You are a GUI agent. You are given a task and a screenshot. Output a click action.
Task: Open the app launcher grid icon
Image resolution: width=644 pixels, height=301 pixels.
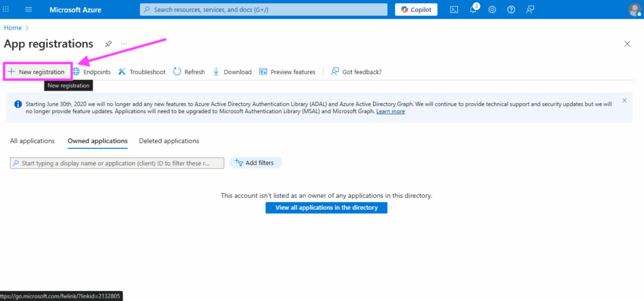tap(7, 9)
